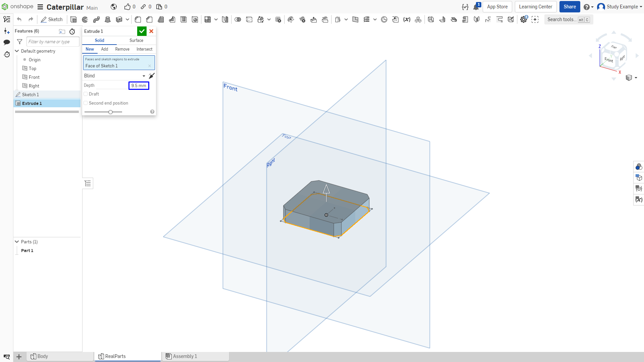The width and height of the screenshot is (644, 362).
Task: Collapse the Parts (1) list
Action: 17,242
